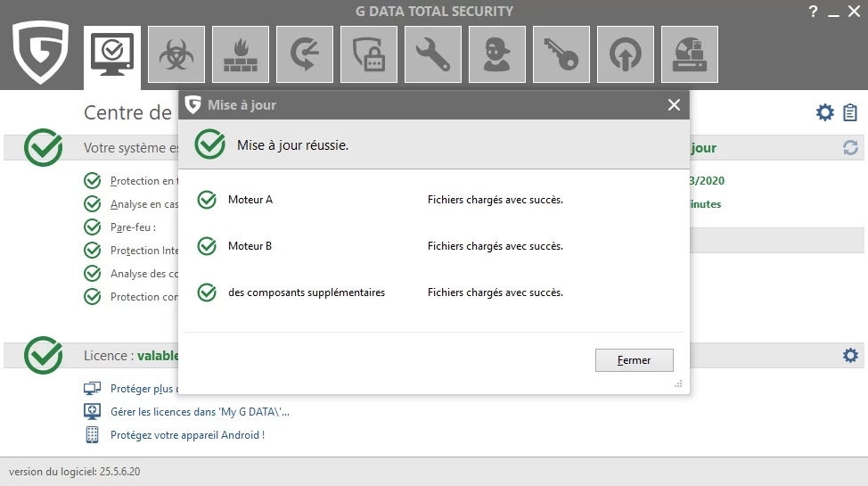This screenshot has width=868, height=486.
Task: Click the Mise à jour title shield icon
Action: tap(192, 104)
